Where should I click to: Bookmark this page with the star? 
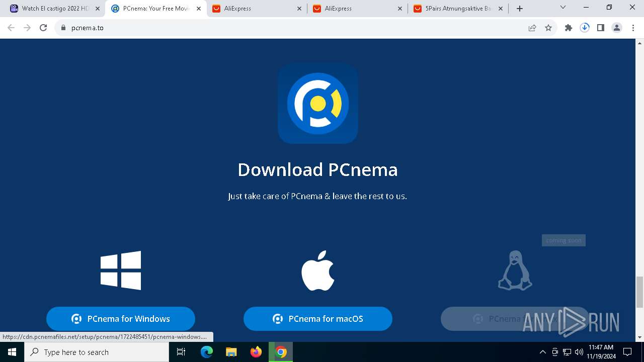(548, 28)
